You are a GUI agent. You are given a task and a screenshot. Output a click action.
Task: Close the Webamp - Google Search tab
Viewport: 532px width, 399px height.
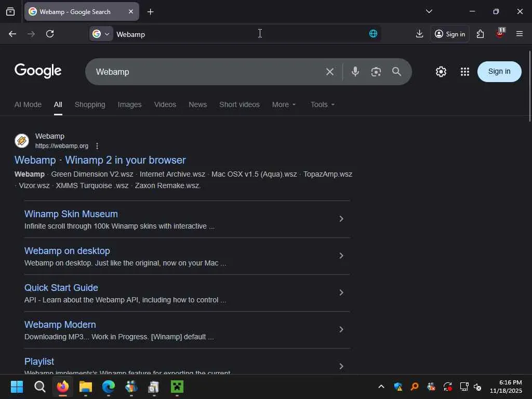click(x=131, y=11)
